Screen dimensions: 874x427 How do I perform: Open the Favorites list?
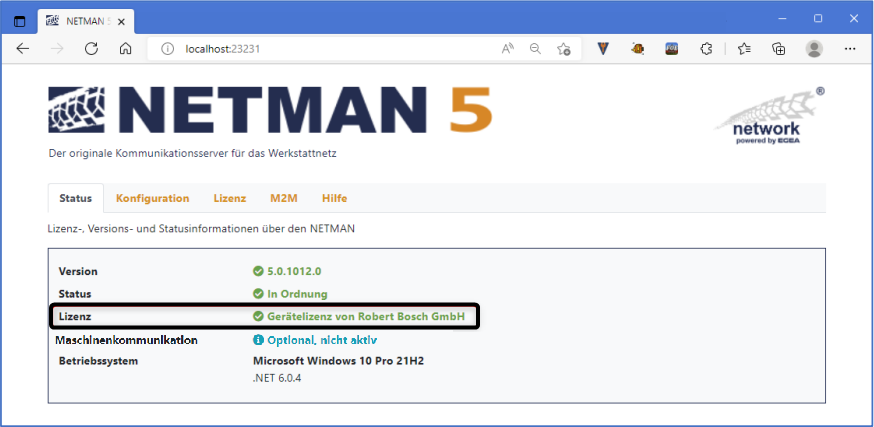[744, 49]
